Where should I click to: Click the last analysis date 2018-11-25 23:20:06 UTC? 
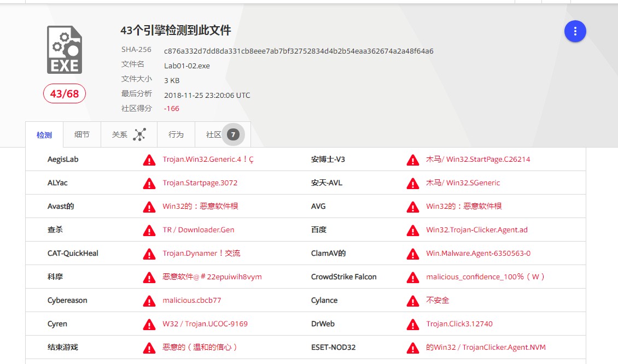coord(207,95)
